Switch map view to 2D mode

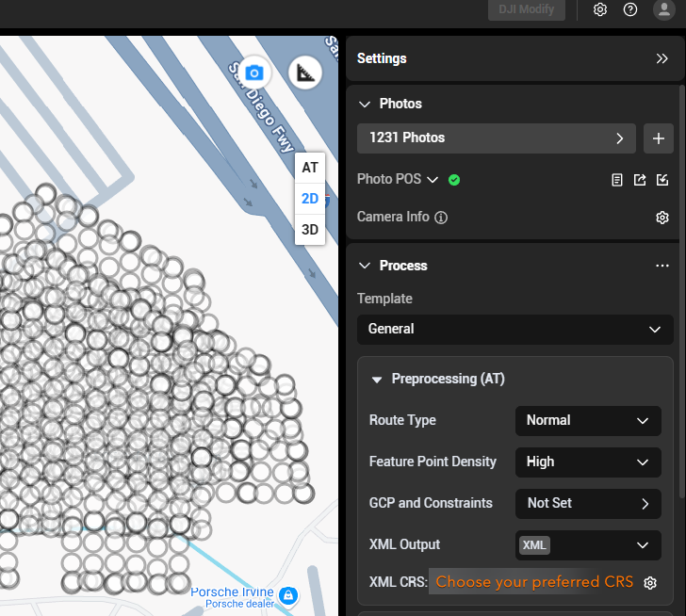[x=310, y=199]
